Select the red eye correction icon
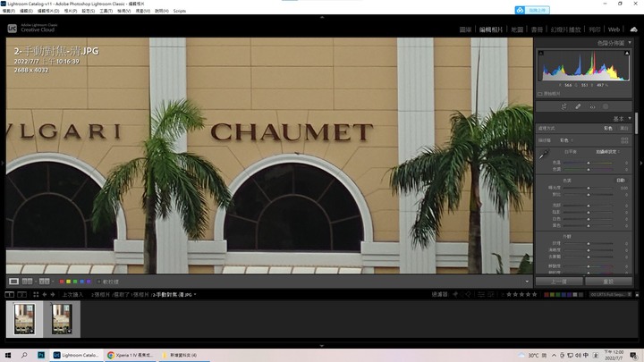 pos(592,106)
